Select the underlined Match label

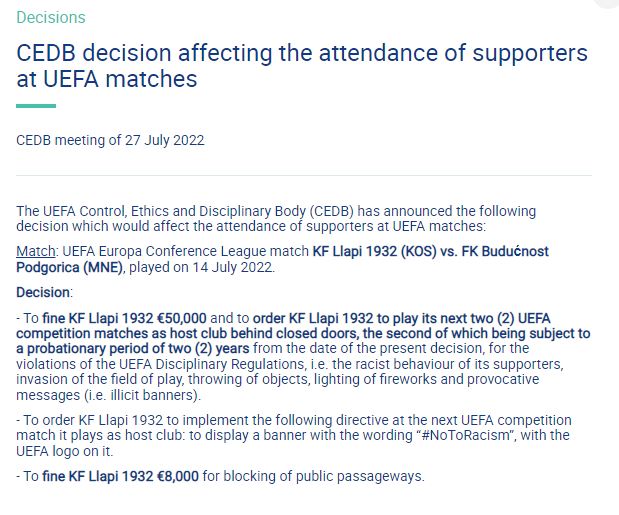point(36,251)
